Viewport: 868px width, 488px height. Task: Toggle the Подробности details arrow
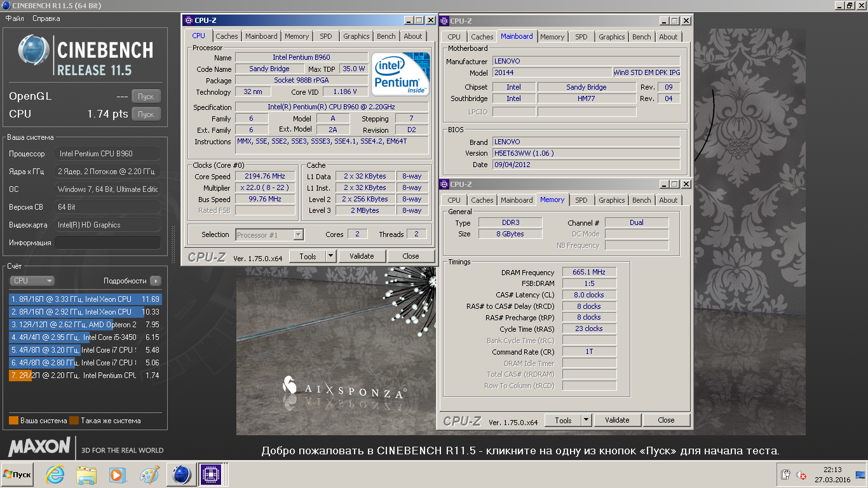pos(156,281)
